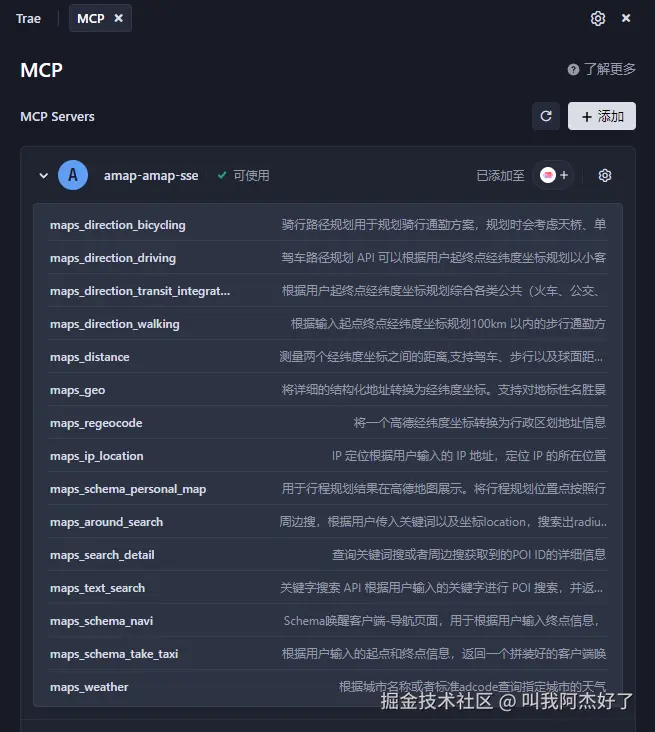Screen dimensions: 655x732
Task: Select maps_geo tool row
Action: pyautogui.click(x=327, y=390)
